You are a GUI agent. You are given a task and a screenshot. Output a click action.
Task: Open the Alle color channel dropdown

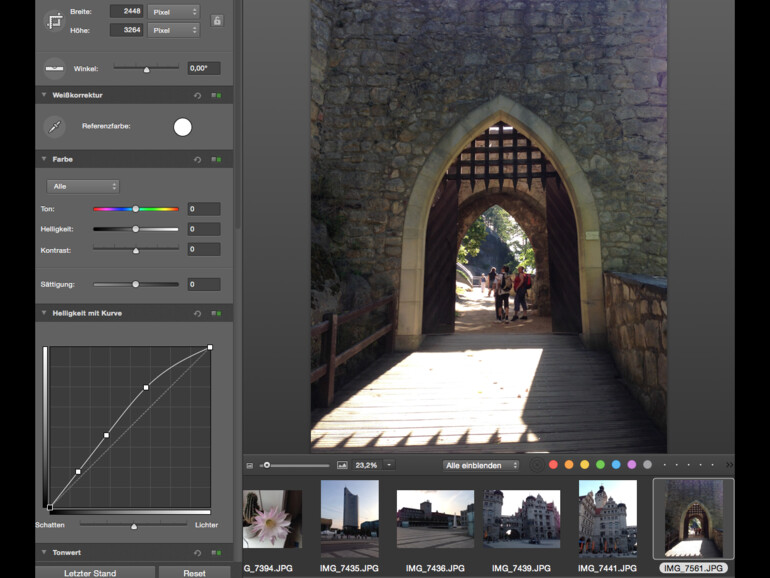point(83,186)
